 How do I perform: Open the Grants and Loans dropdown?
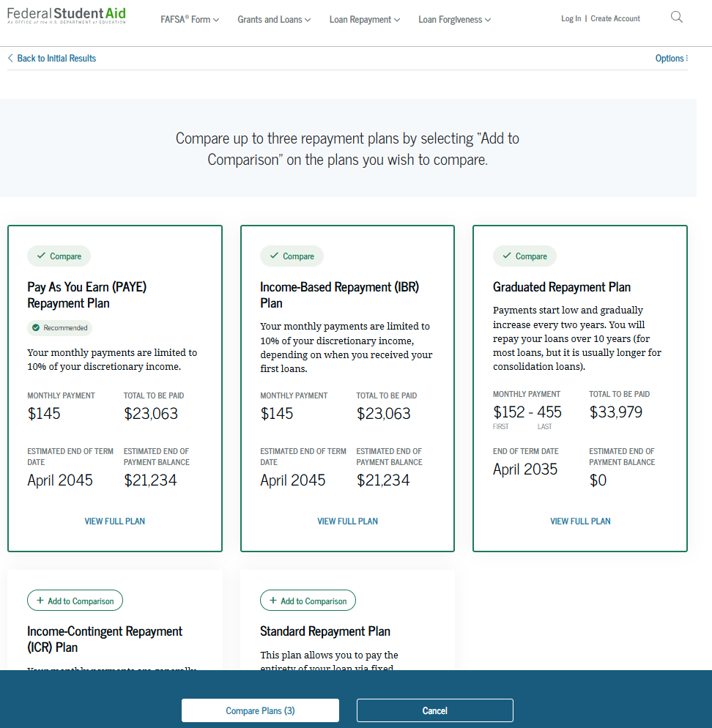[274, 20]
